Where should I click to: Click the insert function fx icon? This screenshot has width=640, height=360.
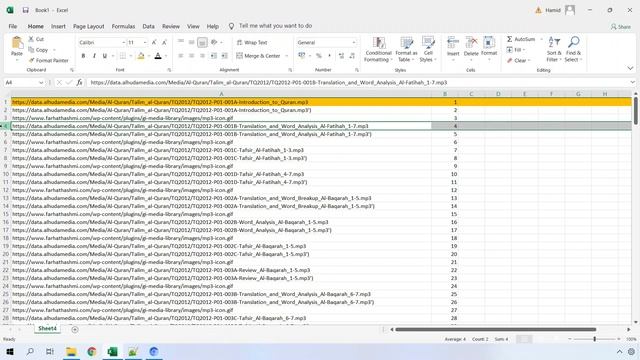coord(80,82)
